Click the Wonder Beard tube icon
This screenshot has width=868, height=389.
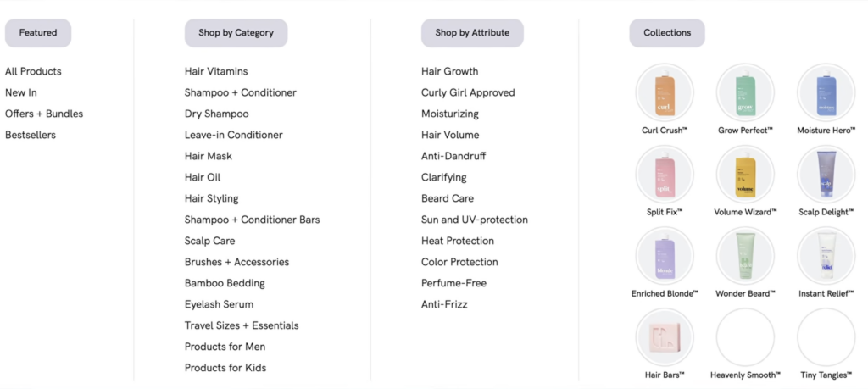(x=745, y=255)
